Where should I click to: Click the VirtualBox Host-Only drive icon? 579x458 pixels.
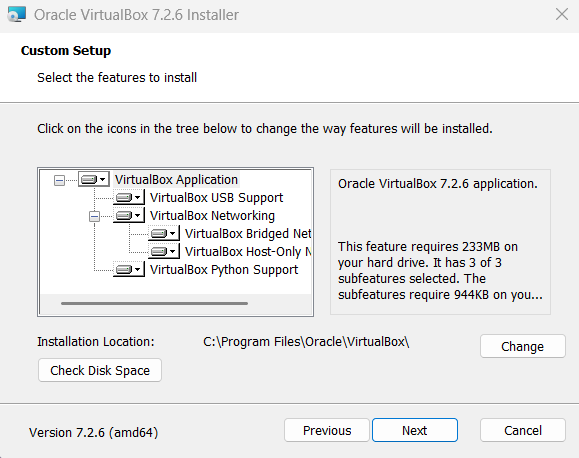tap(164, 252)
